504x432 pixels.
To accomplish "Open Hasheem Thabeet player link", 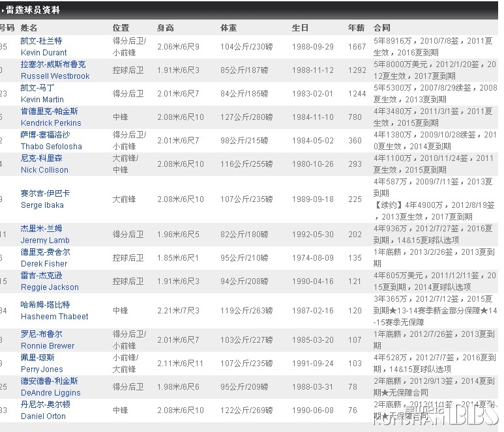I will click(54, 317).
